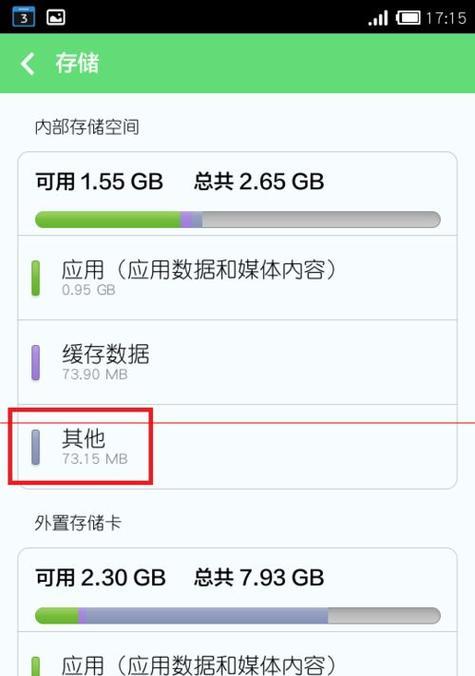Screen dimensions: 475x676
Task: Tap the purple marker beside 缓存数据
Action: point(36,363)
